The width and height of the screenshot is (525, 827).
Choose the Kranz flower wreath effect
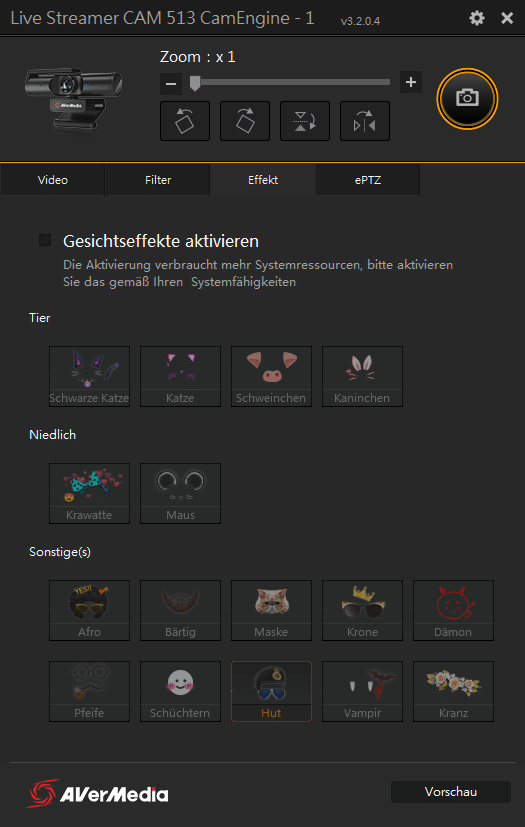(453, 691)
